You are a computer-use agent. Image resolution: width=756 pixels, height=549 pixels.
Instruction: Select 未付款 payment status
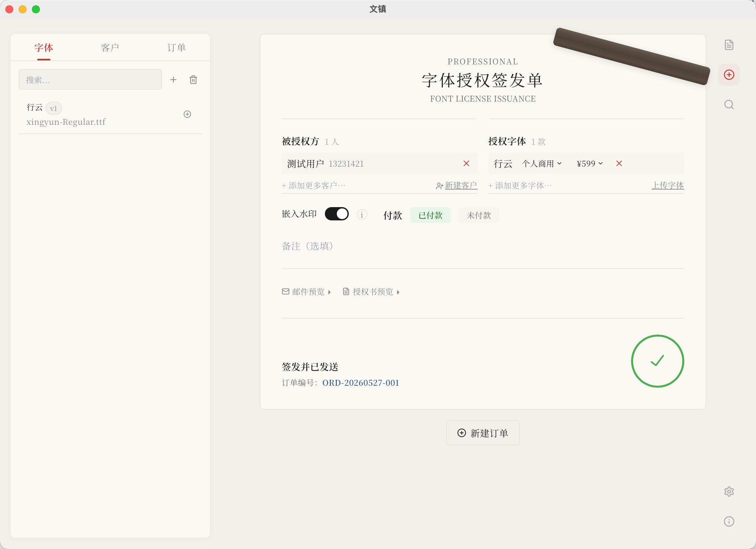pos(479,215)
